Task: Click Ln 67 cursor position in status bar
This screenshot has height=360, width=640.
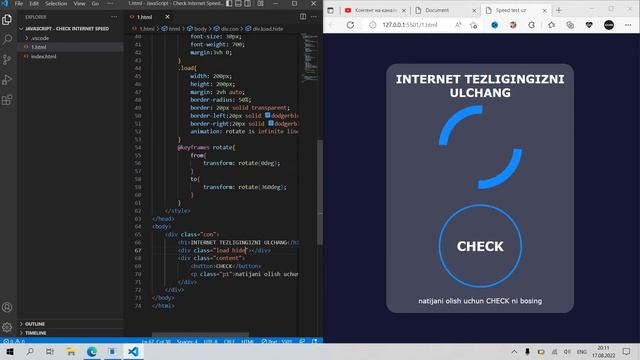Action: click(156, 341)
